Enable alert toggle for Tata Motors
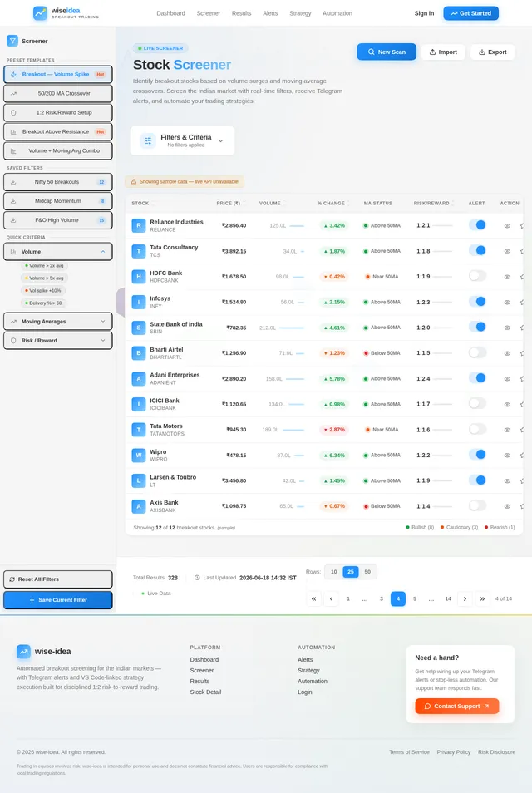Viewport: 532px width, 793px height. click(x=477, y=429)
